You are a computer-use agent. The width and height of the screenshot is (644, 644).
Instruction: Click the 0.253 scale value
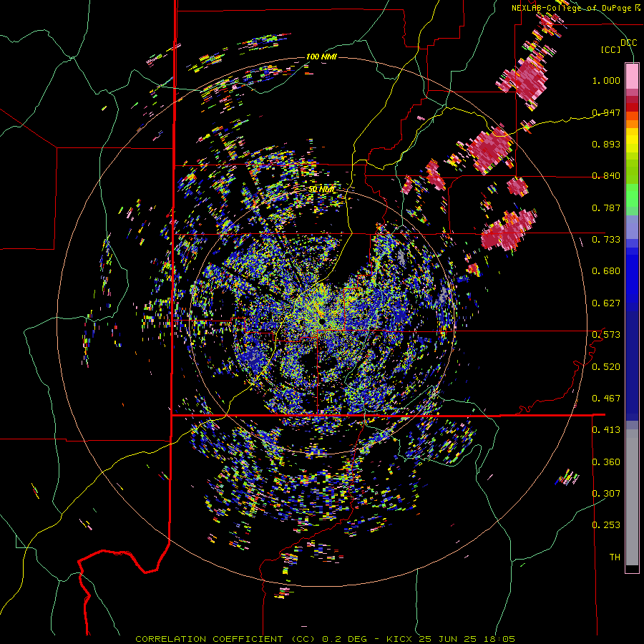click(606, 525)
